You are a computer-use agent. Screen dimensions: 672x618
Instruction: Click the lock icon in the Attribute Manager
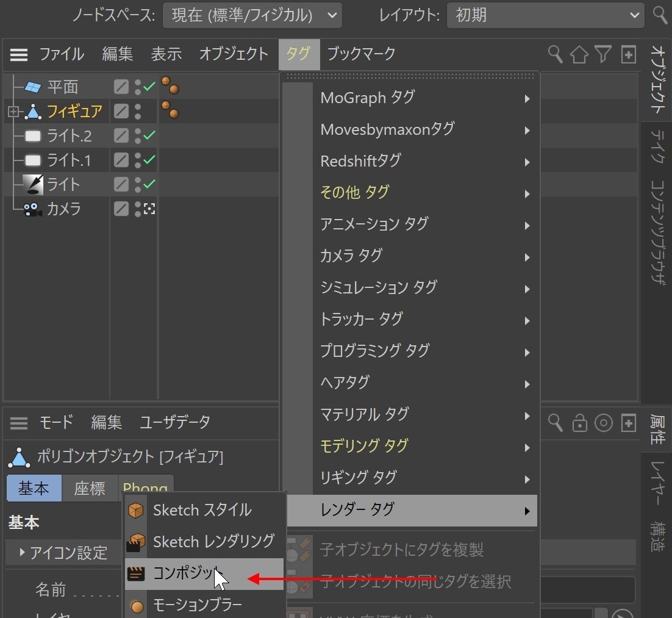pos(579,423)
